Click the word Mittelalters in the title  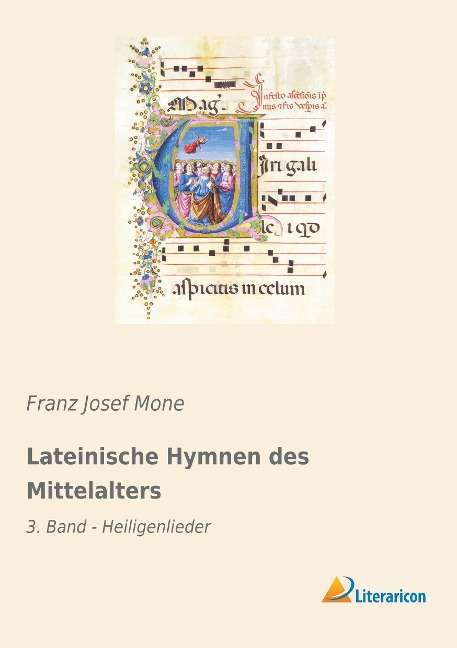(94, 491)
